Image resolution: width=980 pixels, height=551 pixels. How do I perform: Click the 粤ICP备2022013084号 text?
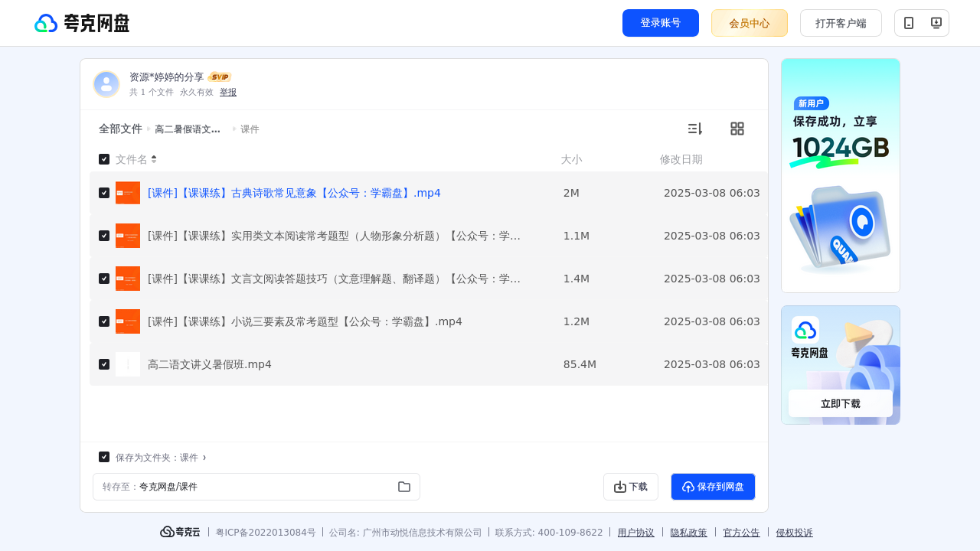(266, 533)
